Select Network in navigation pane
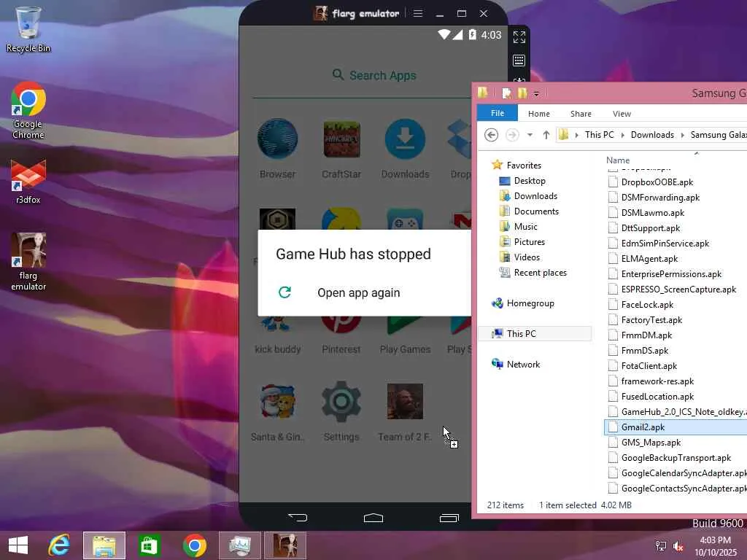 tap(516, 365)
